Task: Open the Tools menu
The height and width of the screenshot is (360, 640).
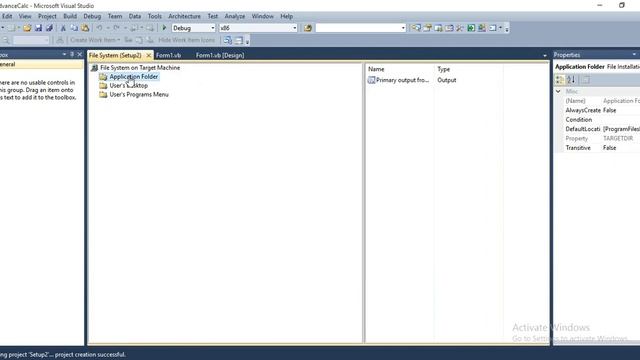Action: coord(154,16)
